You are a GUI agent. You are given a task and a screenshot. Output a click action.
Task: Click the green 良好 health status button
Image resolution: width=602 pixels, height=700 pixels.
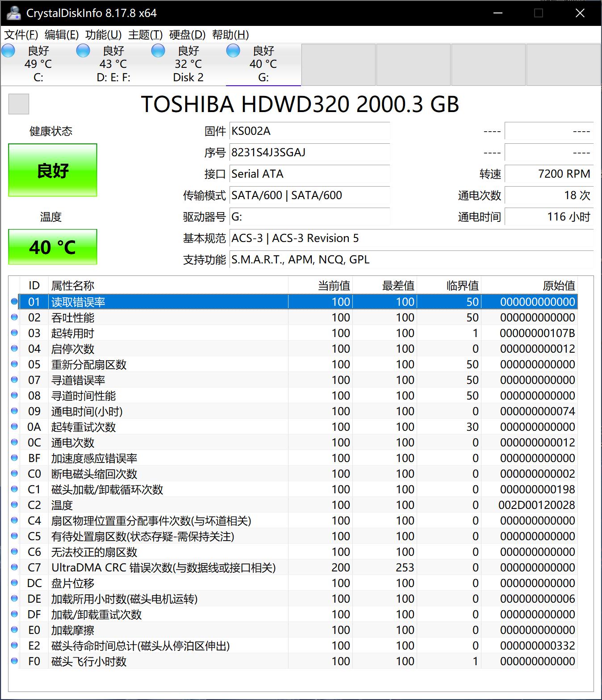53,170
